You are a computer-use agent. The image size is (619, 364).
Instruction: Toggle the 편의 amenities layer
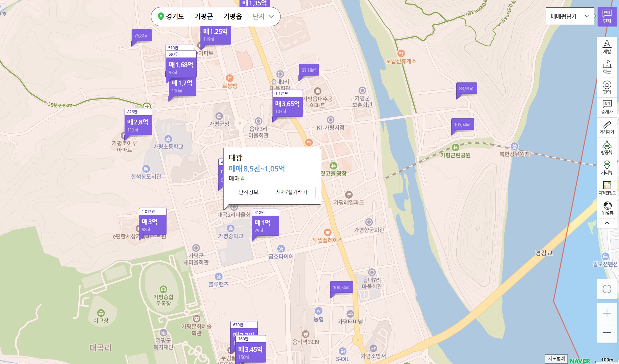(607, 87)
